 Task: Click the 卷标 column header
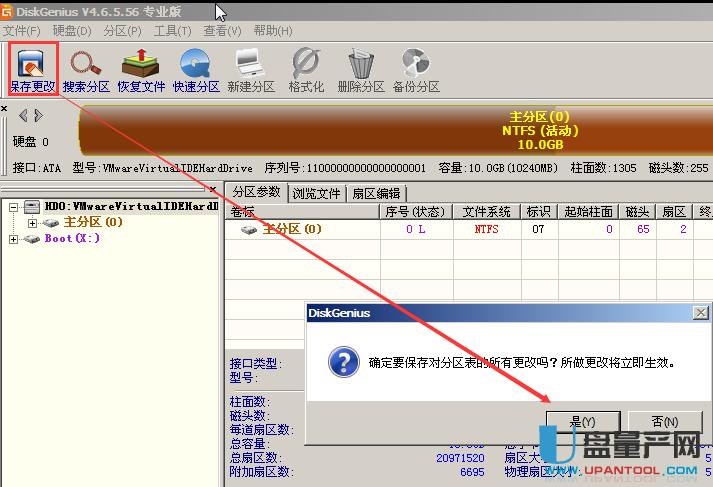302,211
